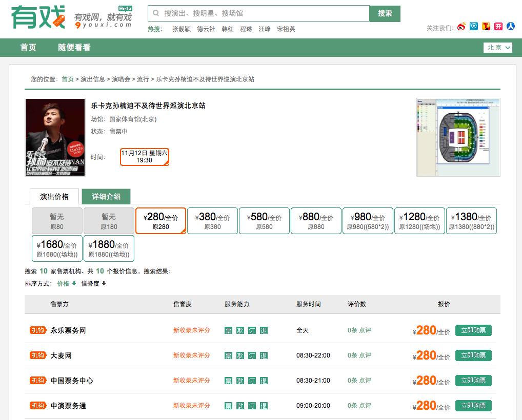Click hot search term 汪峰
This screenshot has height=420, width=522.
point(264,29)
